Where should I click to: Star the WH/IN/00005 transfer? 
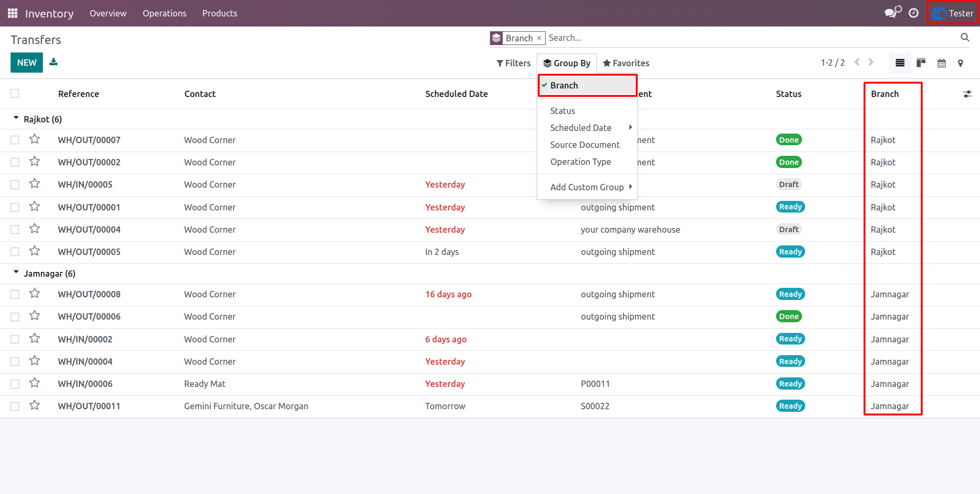34,184
